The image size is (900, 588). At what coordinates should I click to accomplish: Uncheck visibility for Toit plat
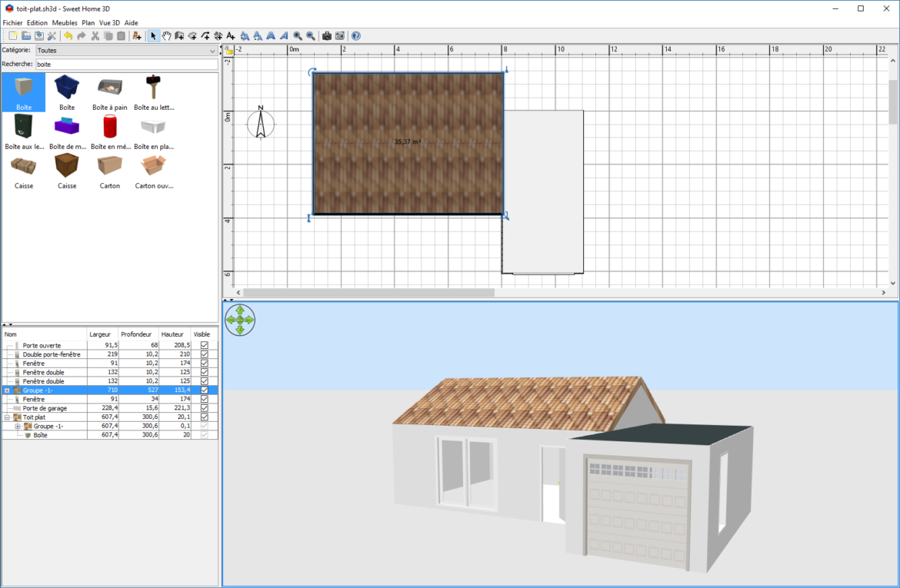(205, 417)
